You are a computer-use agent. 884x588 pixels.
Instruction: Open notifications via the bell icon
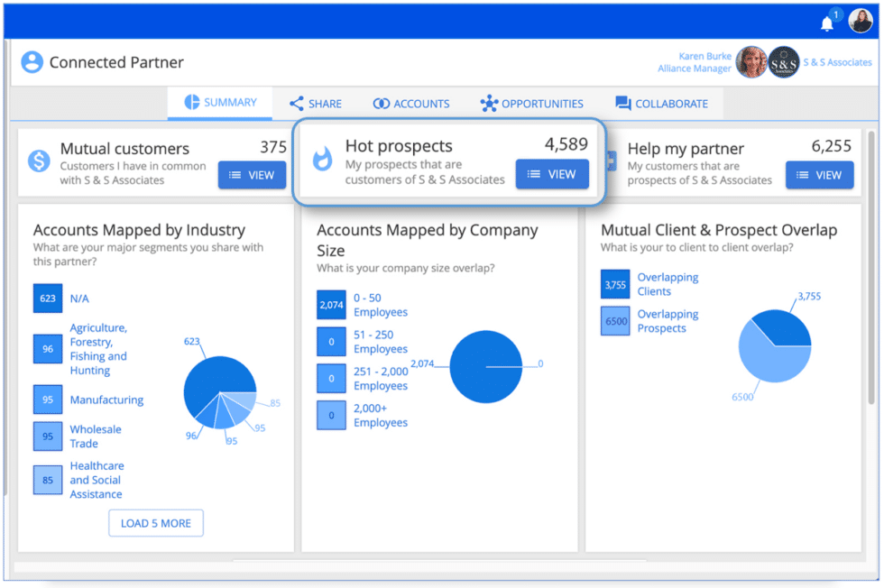[x=826, y=23]
